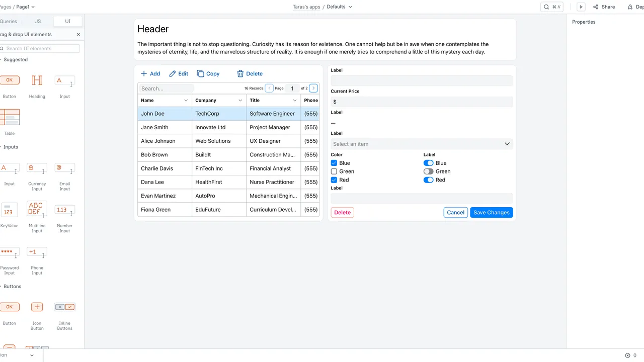Viewport: 644px width, 362px height.
Task: Pick the Password Input widget
Action: pos(9,252)
